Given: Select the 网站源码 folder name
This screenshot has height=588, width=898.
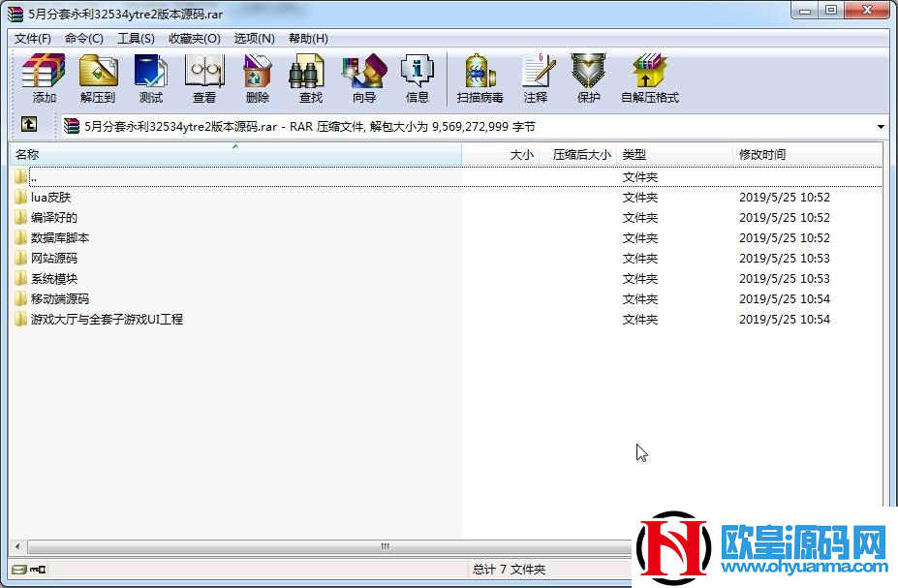Looking at the screenshot, I should pyautogui.click(x=54, y=259).
